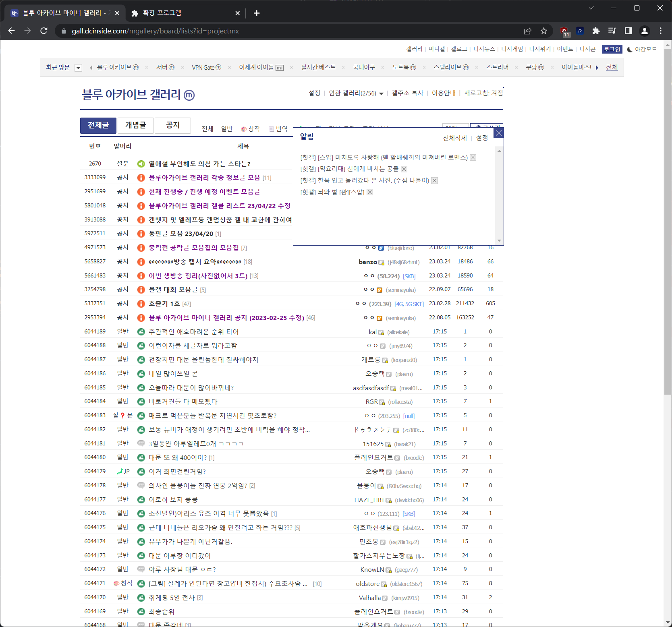Screen dimensions: 672x627
Task: Click the browser profile avatar icon
Action: click(645, 31)
